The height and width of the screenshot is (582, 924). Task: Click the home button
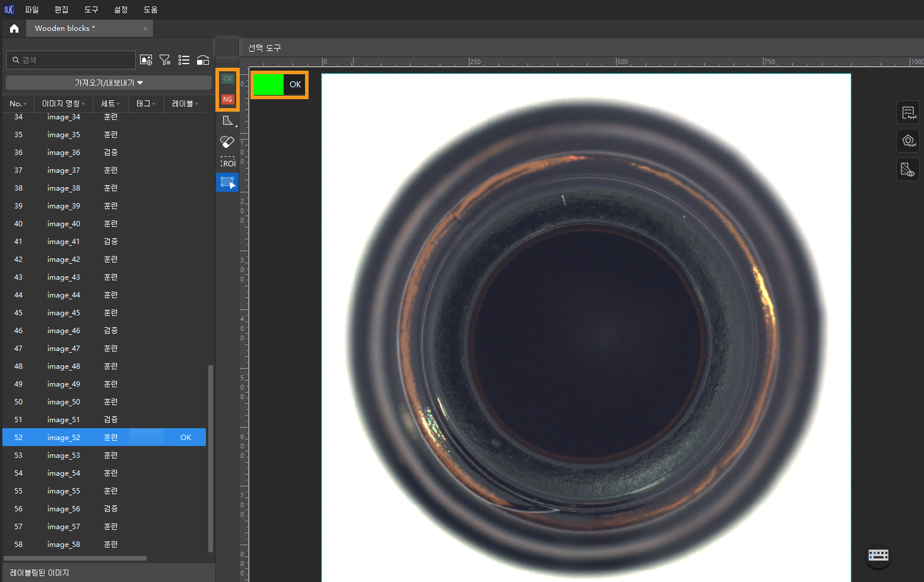pyautogui.click(x=14, y=29)
